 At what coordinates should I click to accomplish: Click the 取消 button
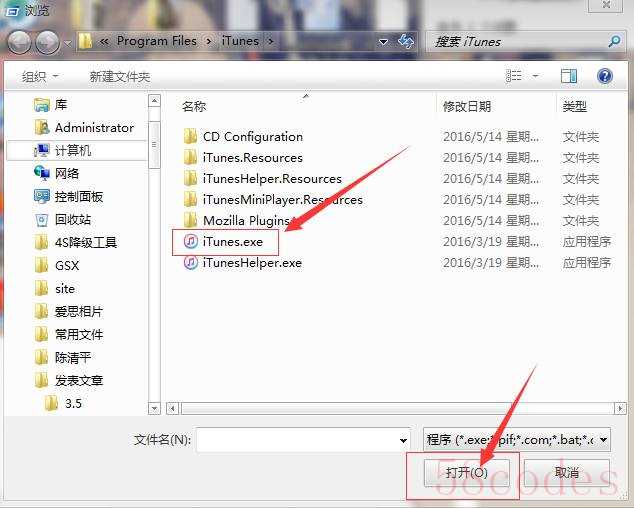click(x=566, y=472)
